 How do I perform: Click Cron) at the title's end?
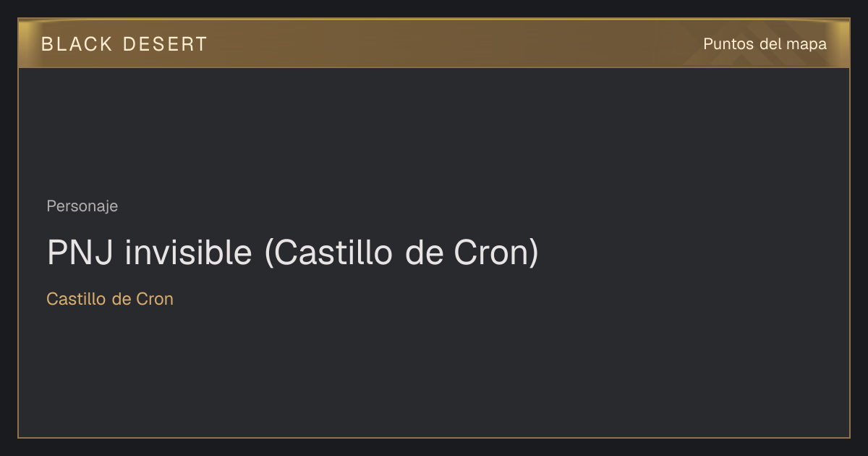[x=496, y=253]
